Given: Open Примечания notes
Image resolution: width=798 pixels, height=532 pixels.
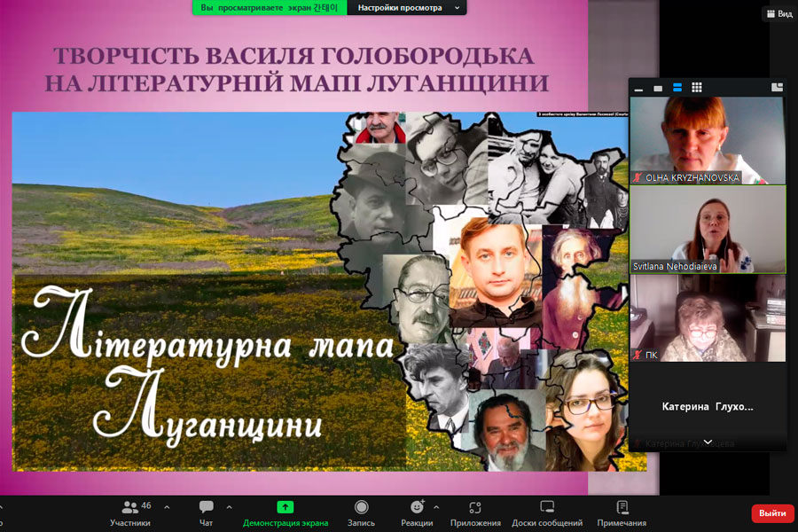Looking at the screenshot, I should point(622,513).
